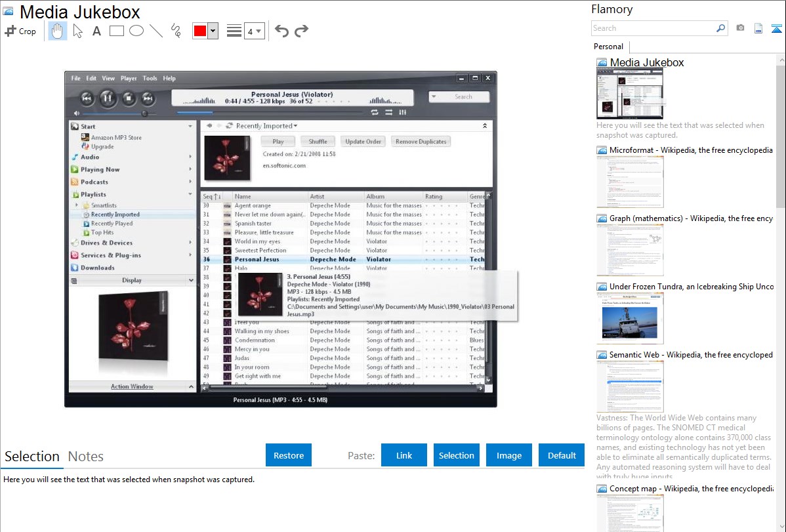Collapse the Playlists section arrow
Viewport: 786px width, 532px height.
coord(190,194)
